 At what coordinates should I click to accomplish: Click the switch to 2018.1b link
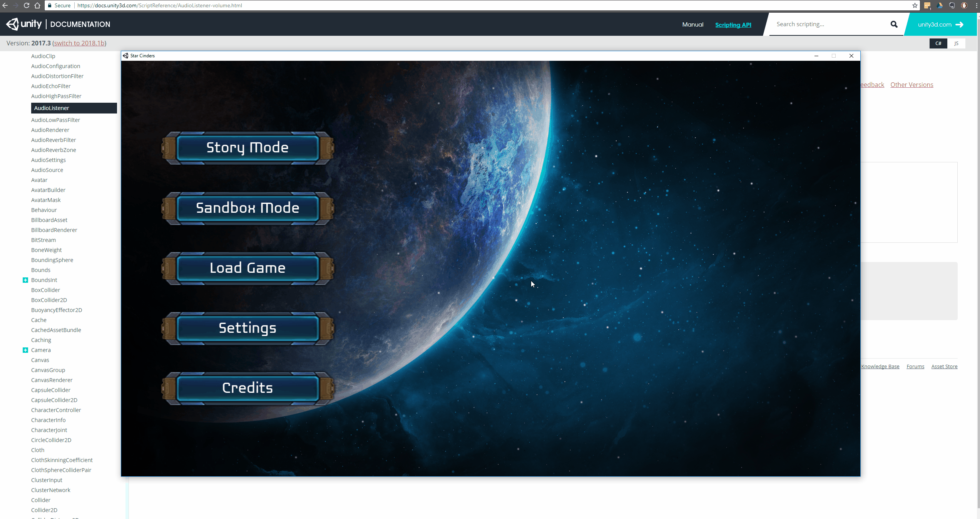[79, 43]
